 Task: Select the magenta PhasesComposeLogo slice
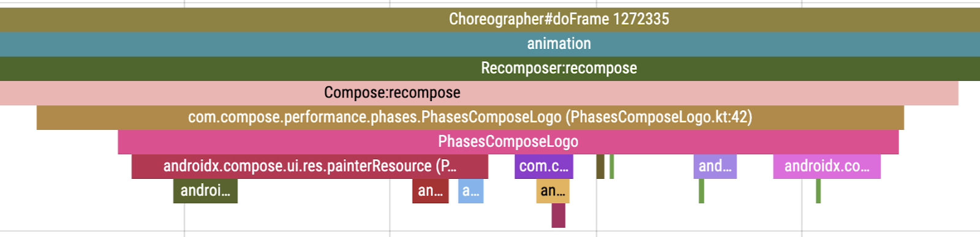pos(508,141)
